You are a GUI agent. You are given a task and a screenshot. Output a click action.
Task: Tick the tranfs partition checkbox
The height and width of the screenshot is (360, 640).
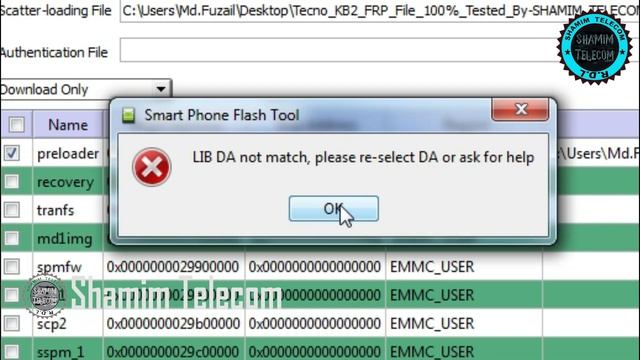11,210
